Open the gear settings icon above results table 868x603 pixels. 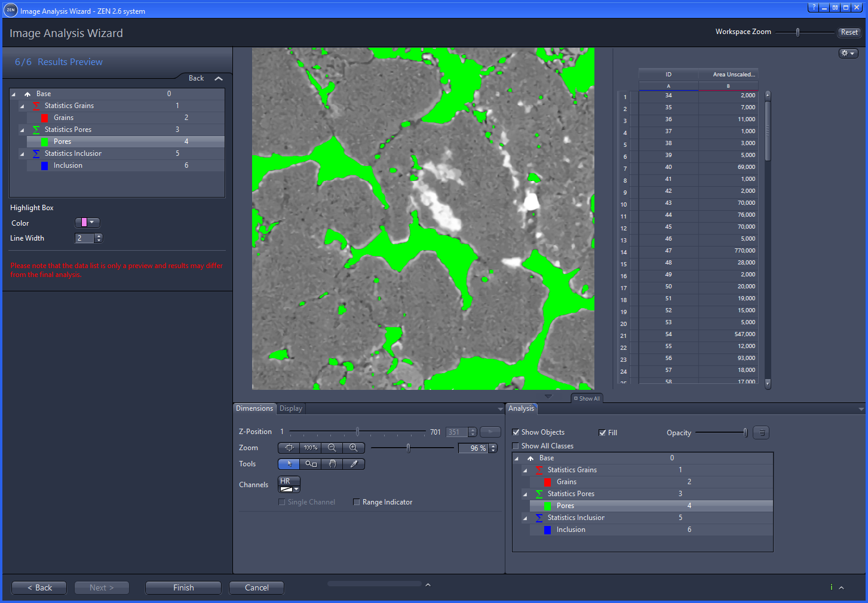845,53
